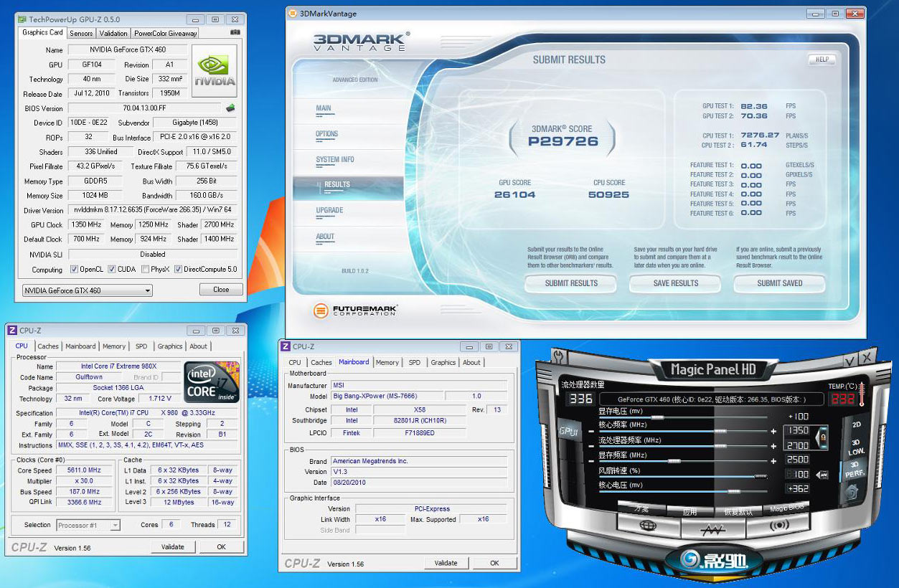Toggle the CUDA checkbox in GPU-Z
Viewport: 899px width, 588px height.
[112, 270]
